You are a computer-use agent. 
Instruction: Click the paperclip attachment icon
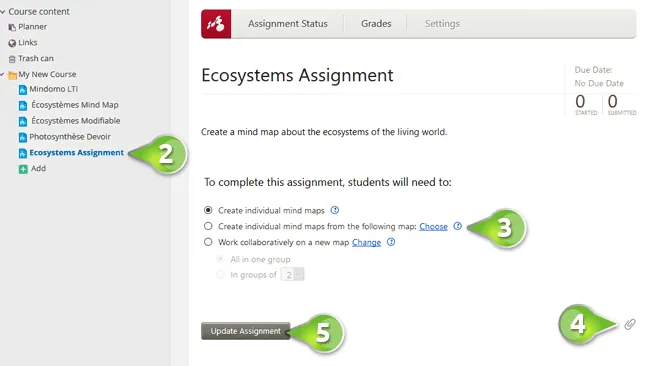click(x=630, y=324)
